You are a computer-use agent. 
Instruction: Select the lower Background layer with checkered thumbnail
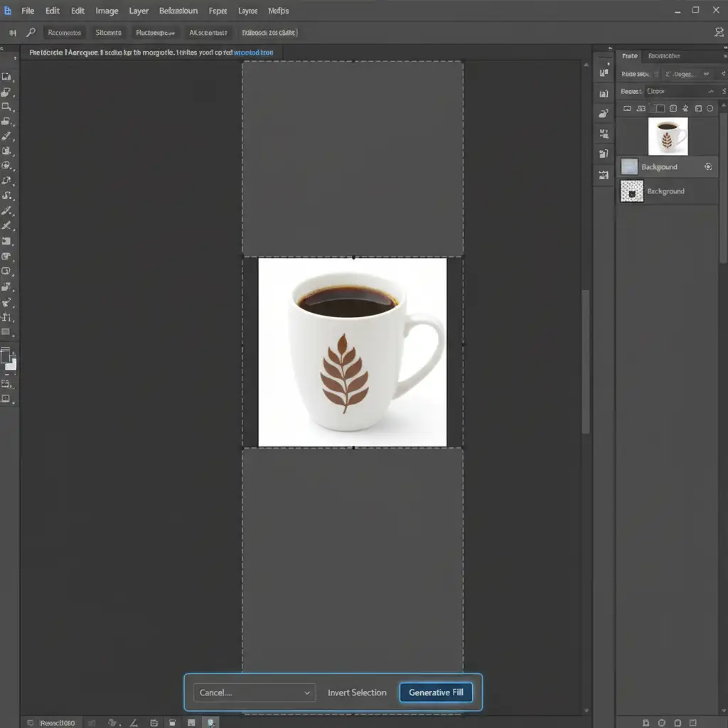[666, 191]
